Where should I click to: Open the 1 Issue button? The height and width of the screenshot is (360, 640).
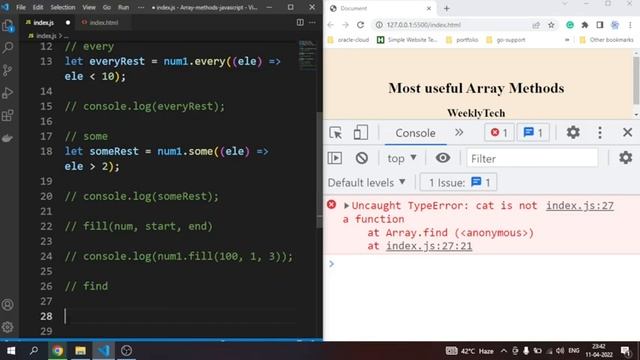[x=458, y=182]
